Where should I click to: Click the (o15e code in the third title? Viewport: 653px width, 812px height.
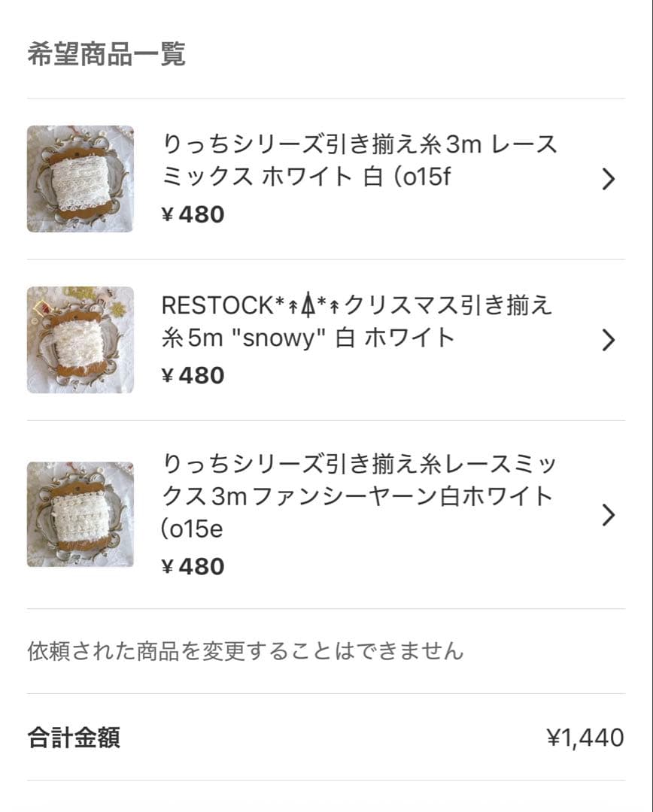pos(193,530)
